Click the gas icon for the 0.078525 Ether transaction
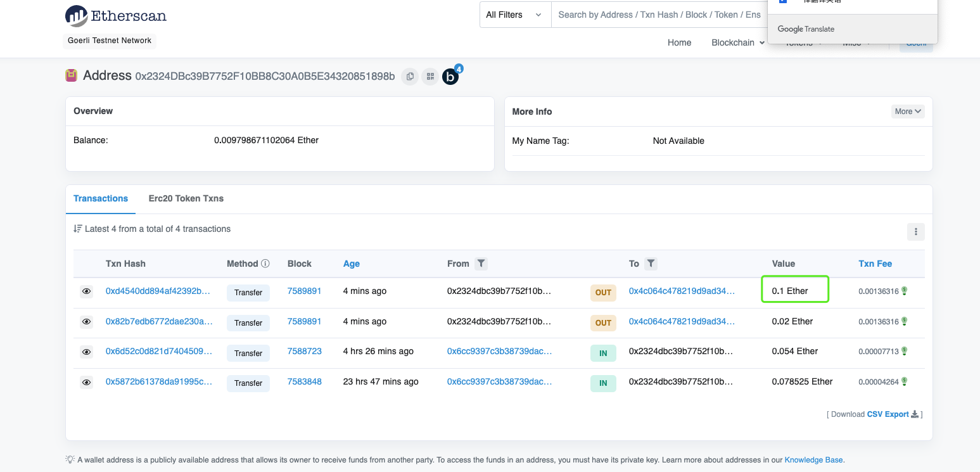The image size is (980, 472). click(905, 381)
